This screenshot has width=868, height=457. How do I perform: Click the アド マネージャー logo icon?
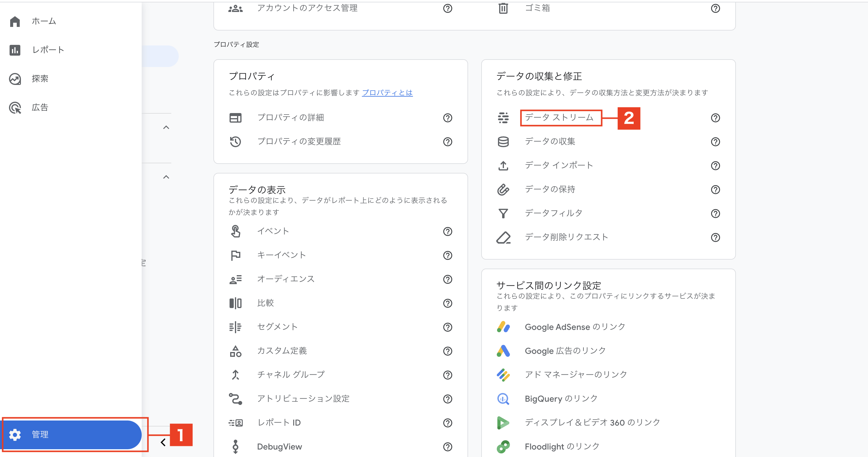click(503, 375)
